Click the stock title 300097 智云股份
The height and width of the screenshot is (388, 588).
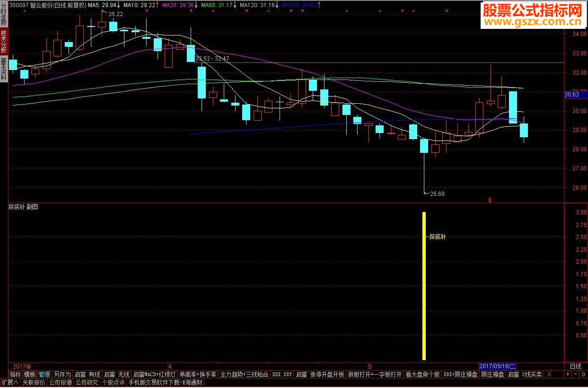[31, 5]
